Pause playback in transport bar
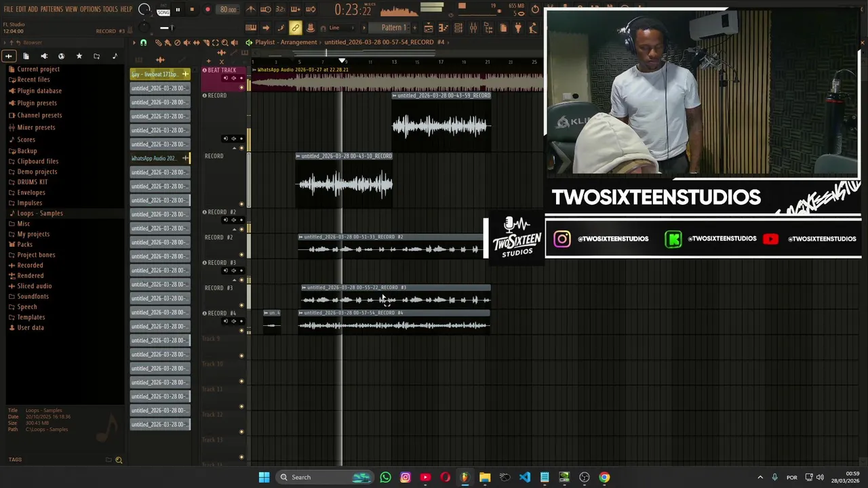 point(178,9)
